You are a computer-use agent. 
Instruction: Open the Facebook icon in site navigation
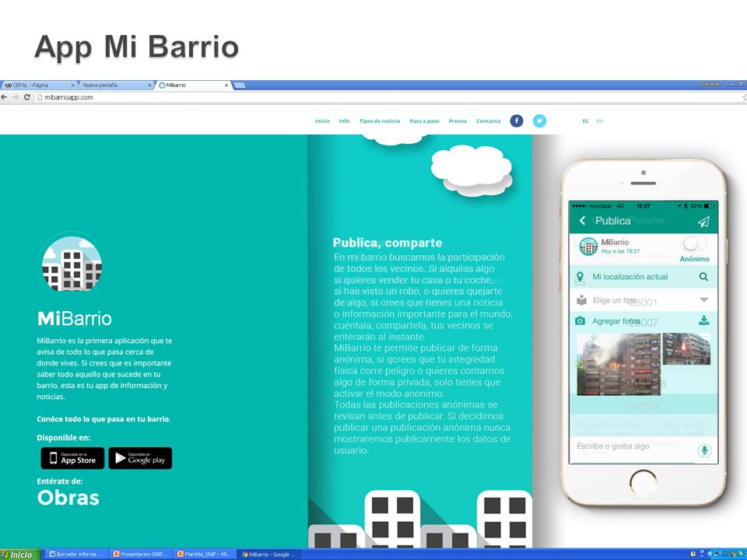coord(517,121)
